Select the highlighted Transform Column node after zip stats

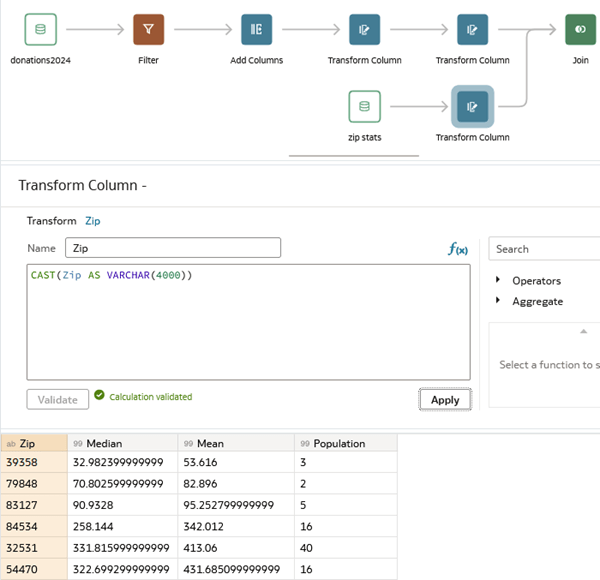[472, 106]
